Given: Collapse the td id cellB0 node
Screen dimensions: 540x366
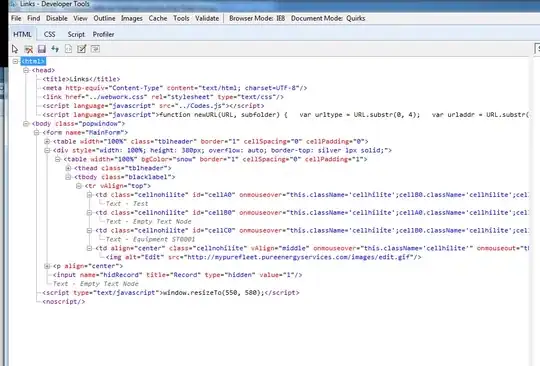Looking at the screenshot, I should tap(90, 213).
